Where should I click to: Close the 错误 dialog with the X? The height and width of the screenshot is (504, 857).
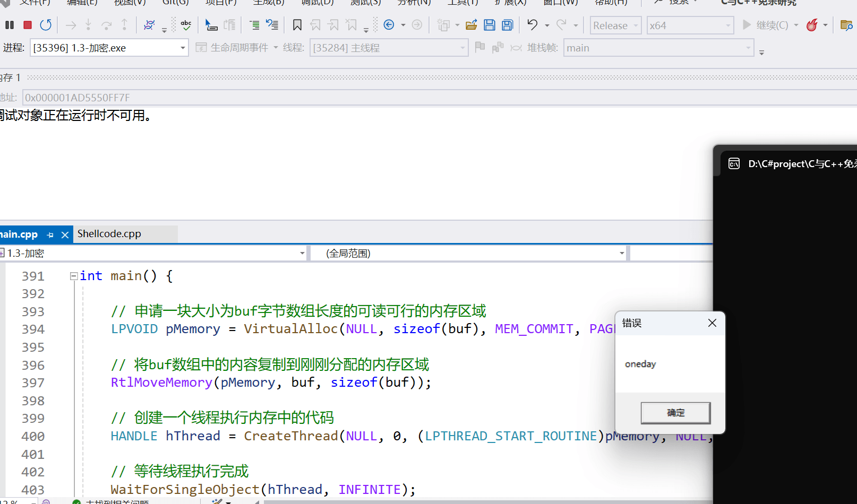click(x=712, y=323)
